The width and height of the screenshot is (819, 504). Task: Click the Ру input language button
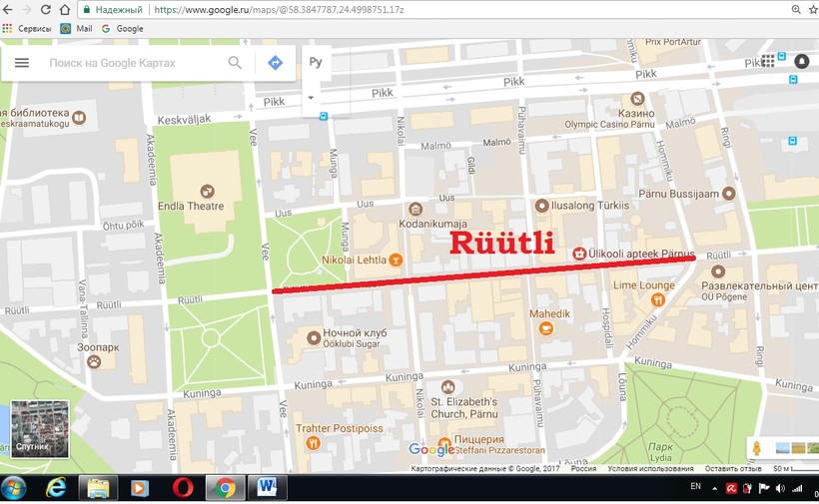point(316,62)
